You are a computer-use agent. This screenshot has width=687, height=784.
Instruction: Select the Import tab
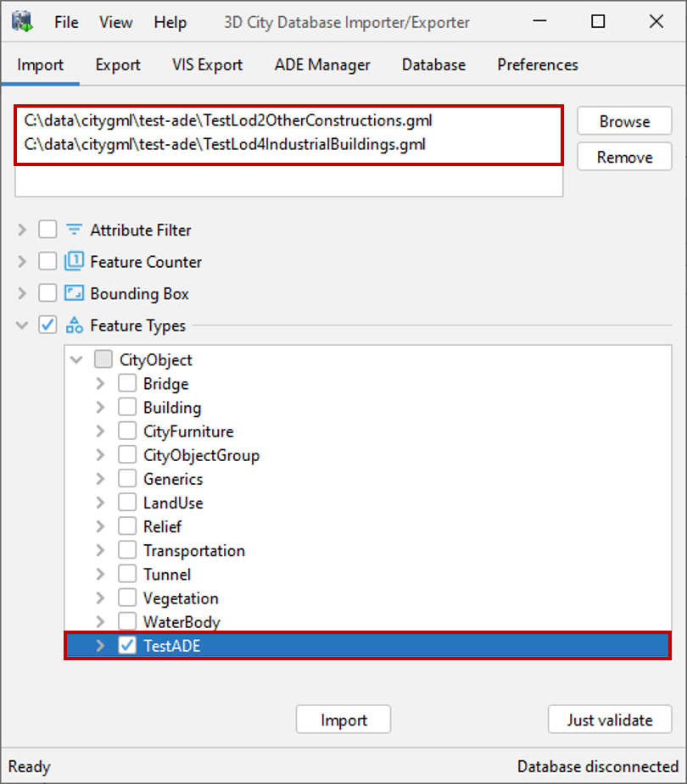(x=40, y=64)
